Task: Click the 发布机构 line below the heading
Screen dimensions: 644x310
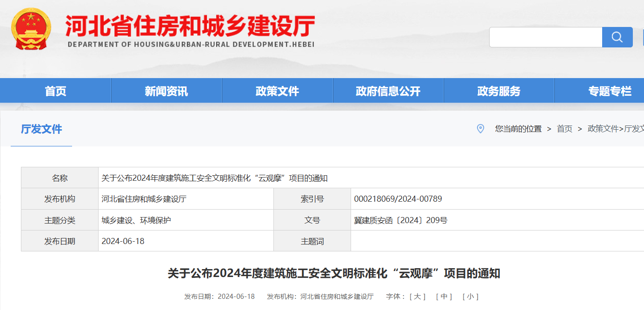Action: (x=320, y=297)
